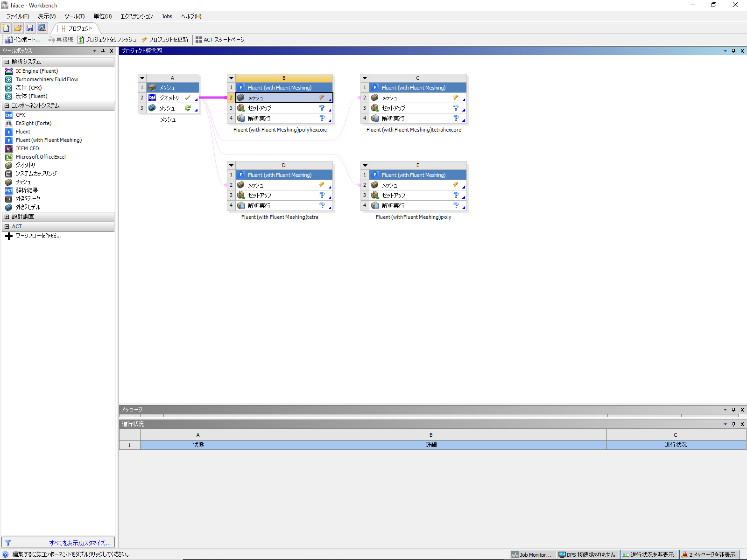The image size is (747, 560).
Task: Collapse the 解析システム toolbox section
Action: [7, 62]
